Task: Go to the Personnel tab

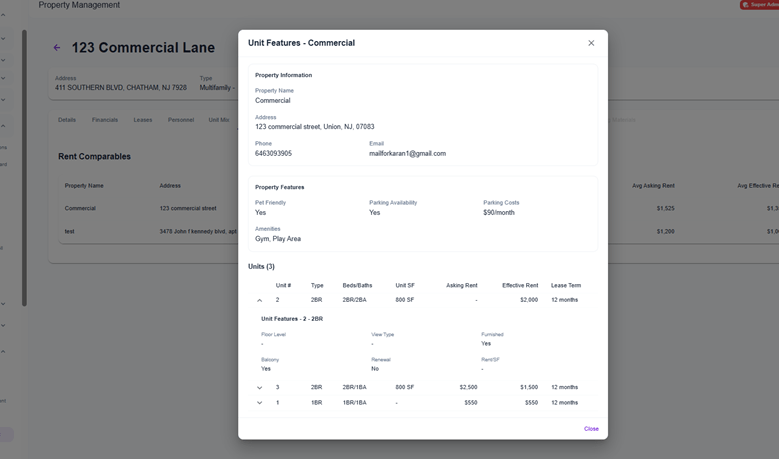Action: tap(181, 120)
